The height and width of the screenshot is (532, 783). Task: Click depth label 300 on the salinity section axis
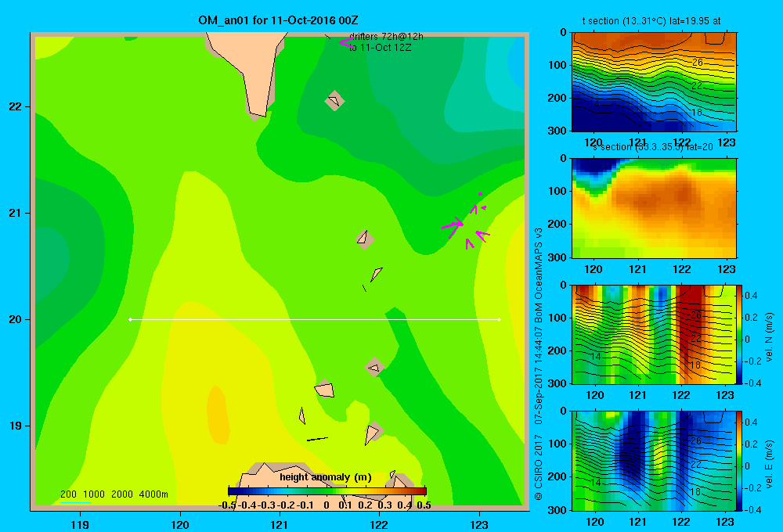coord(557,257)
